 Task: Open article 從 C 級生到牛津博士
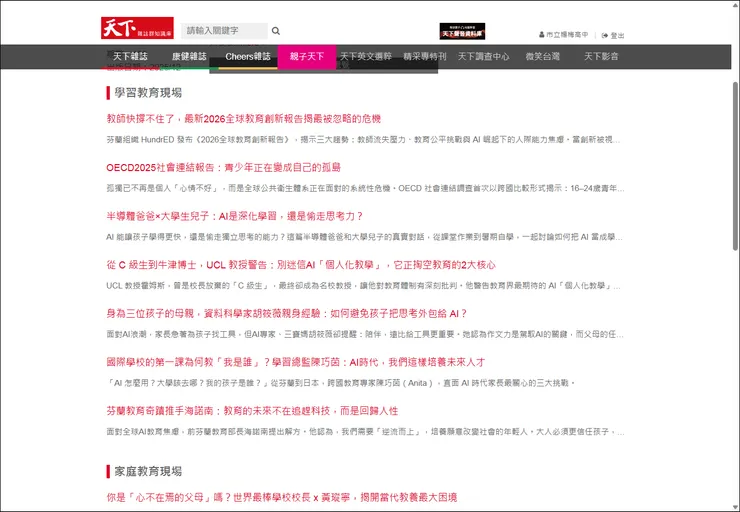click(x=301, y=265)
